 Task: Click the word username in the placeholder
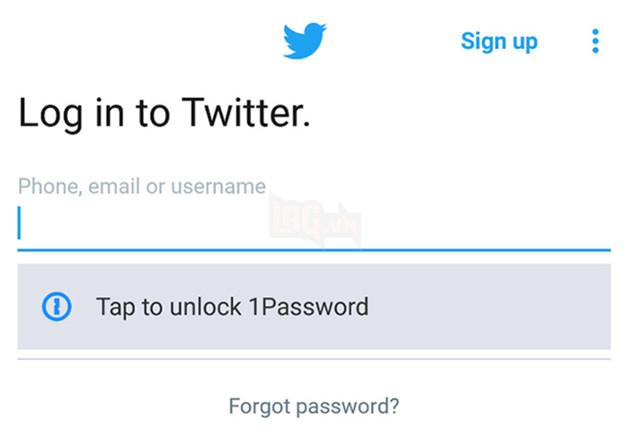coord(219,187)
